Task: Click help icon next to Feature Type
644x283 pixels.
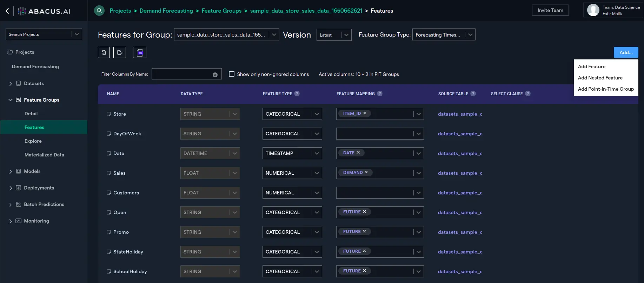Action: [x=297, y=94]
